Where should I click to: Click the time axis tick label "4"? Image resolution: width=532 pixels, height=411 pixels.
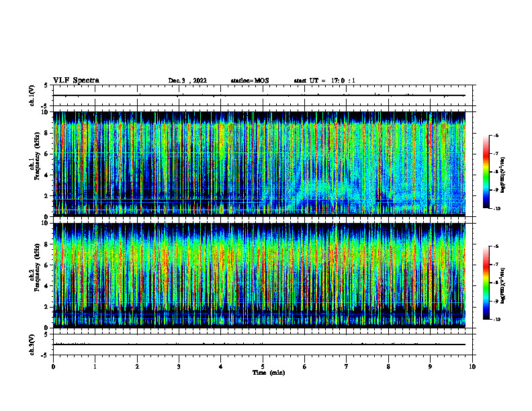(221, 367)
